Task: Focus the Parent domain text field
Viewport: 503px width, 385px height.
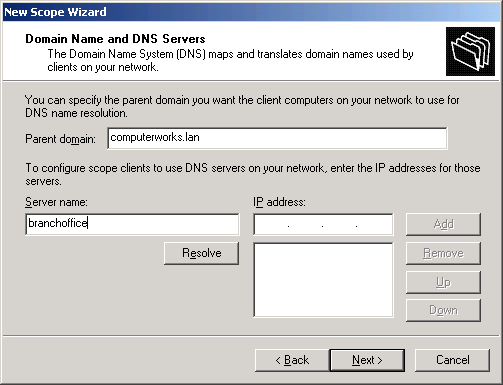Action: 277,138
